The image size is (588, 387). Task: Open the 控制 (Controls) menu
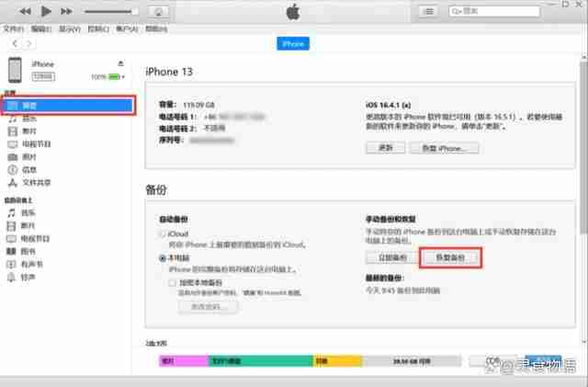98,28
